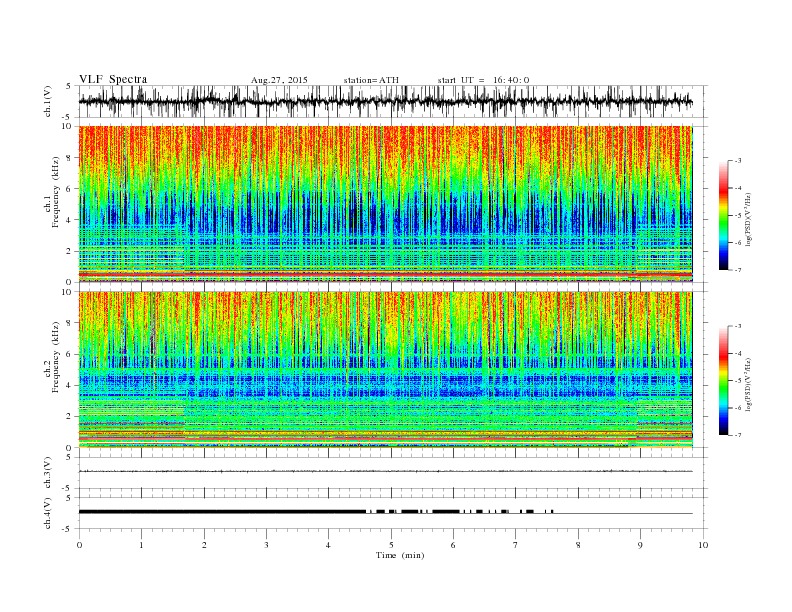Click the "-7" tick on ch.2 colorbar
Image resolution: width=792 pixels, height=612 pixels.
point(738,435)
